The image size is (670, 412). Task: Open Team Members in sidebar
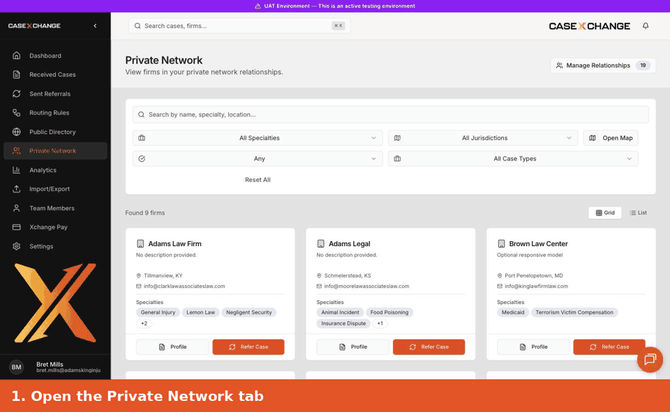click(55, 208)
